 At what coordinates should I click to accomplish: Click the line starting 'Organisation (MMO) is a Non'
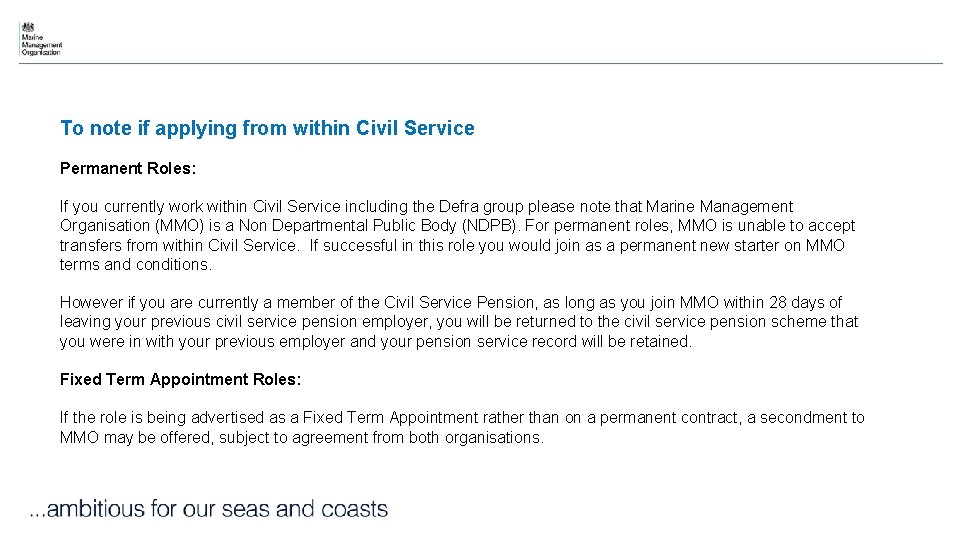click(457, 226)
